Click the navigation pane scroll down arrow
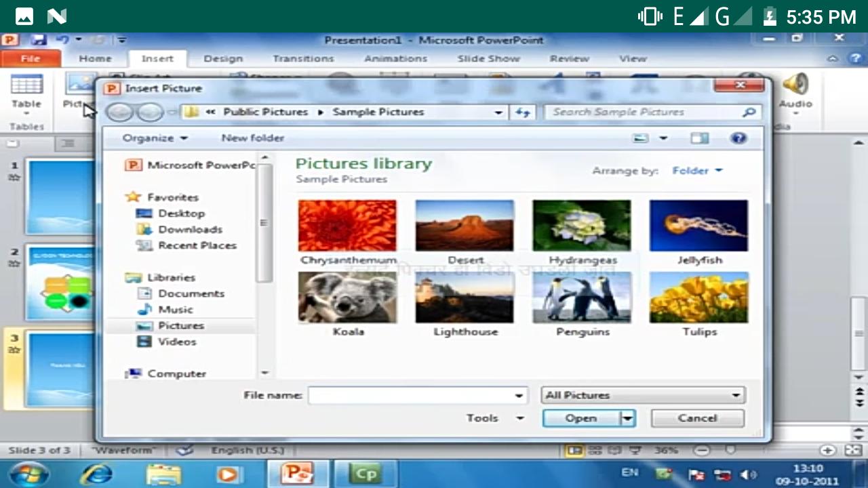This screenshot has width=868, height=488. tap(265, 373)
